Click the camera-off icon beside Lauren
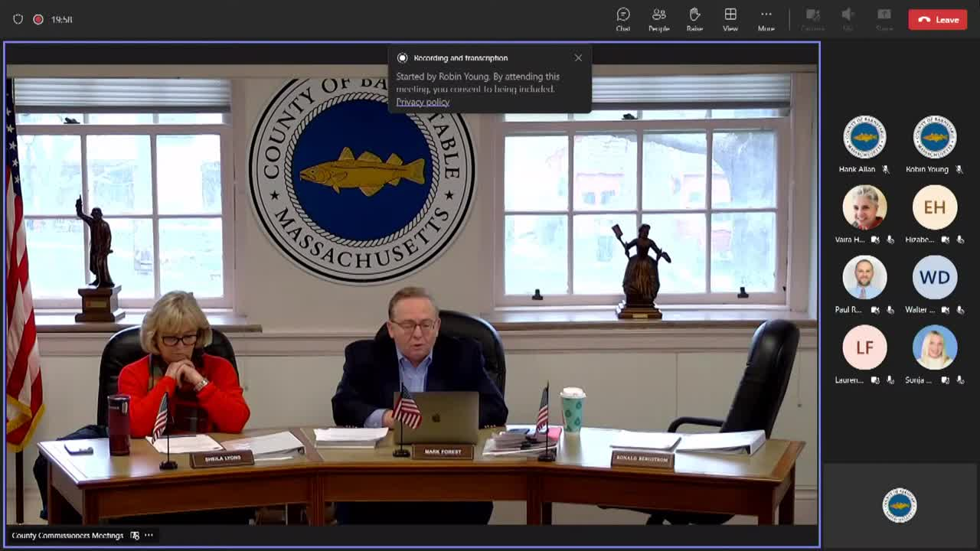980x551 pixels. tap(875, 380)
